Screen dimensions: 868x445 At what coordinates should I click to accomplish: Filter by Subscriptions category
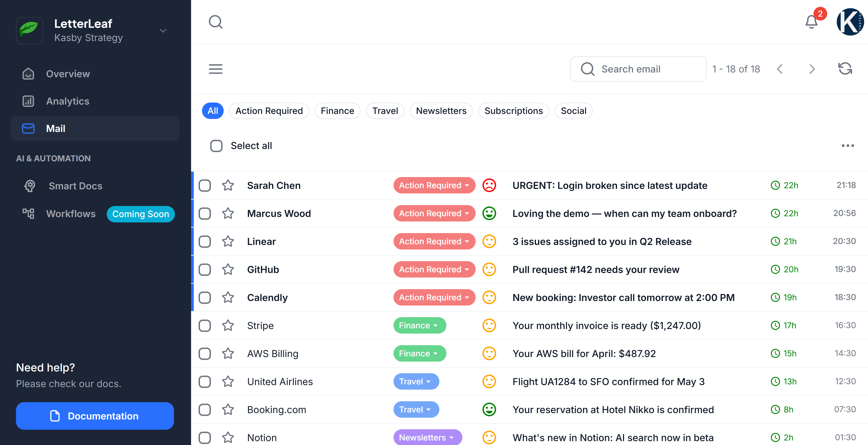(x=513, y=111)
